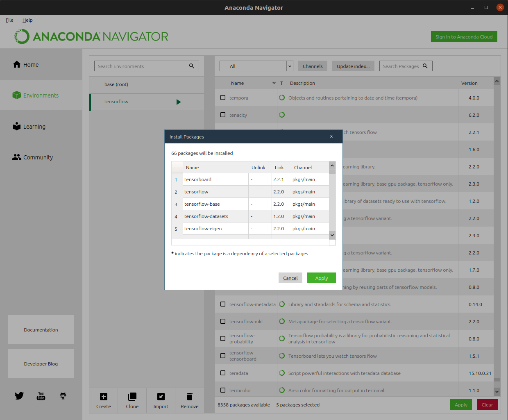Click dialog list scroll down arrow
This screenshot has width=508, height=420.
click(x=332, y=235)
